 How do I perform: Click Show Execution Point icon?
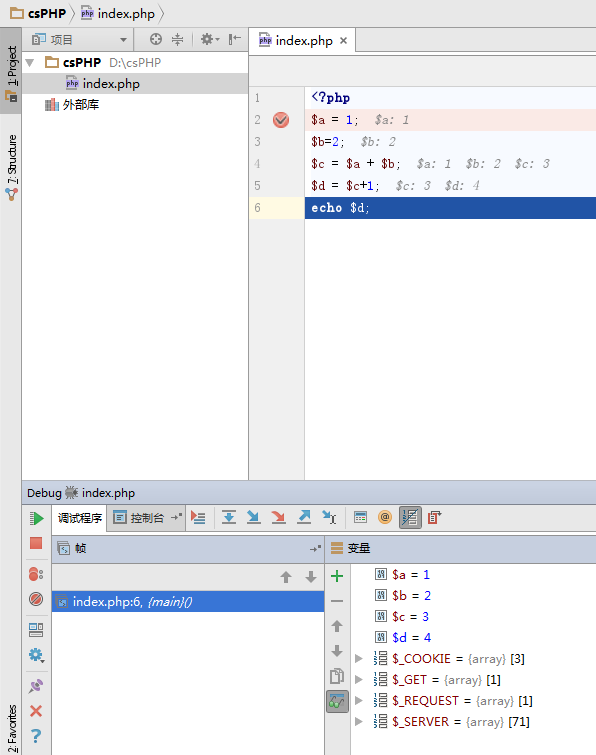[x=198, y=518]
